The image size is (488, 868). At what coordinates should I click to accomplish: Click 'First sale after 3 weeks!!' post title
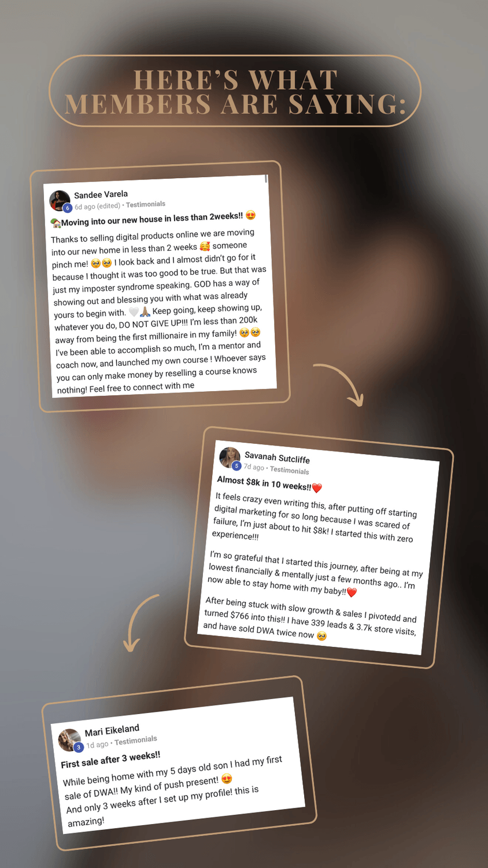point(110,760)
